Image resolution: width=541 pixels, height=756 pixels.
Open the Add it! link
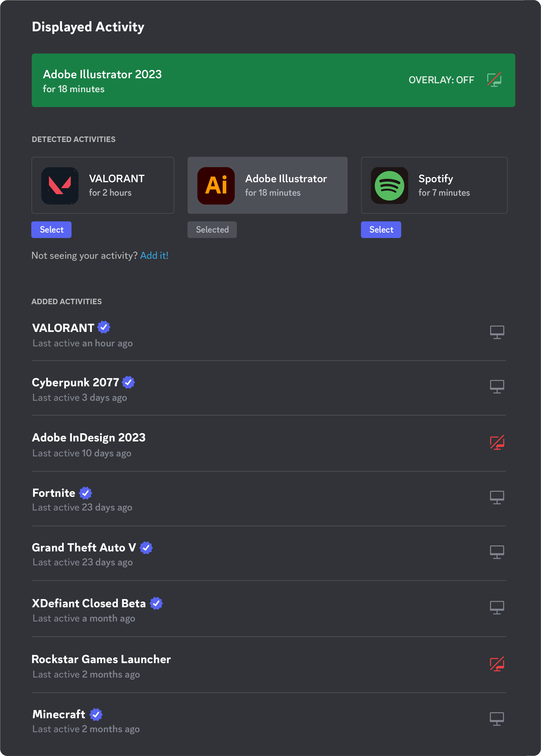pyautogui.click(x=154, y=255)
